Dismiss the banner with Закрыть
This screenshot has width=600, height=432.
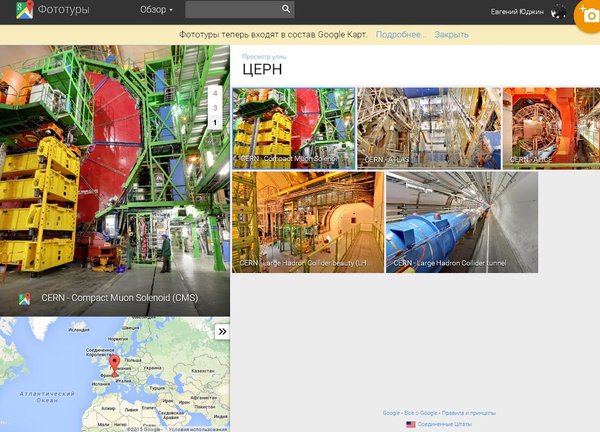tap(451, 34)
